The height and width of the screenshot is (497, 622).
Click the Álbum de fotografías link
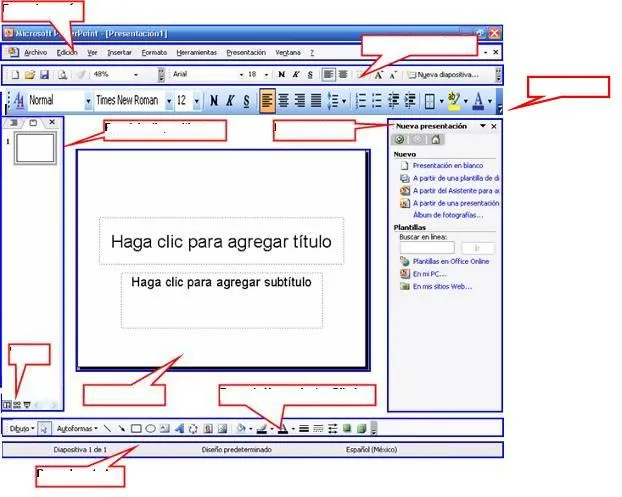(x=448, y=215)
